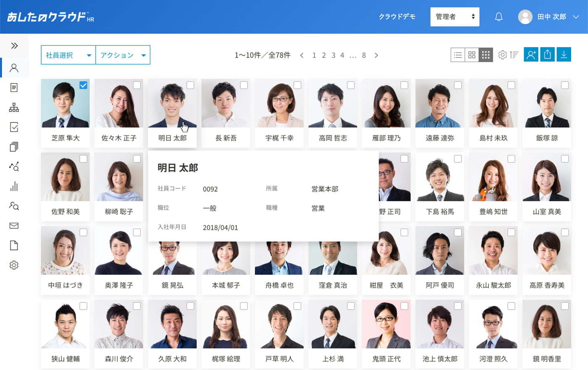Expand the sidebar with double chevron
This screenshot has height=370, width=588.
(x=14, y=45)
